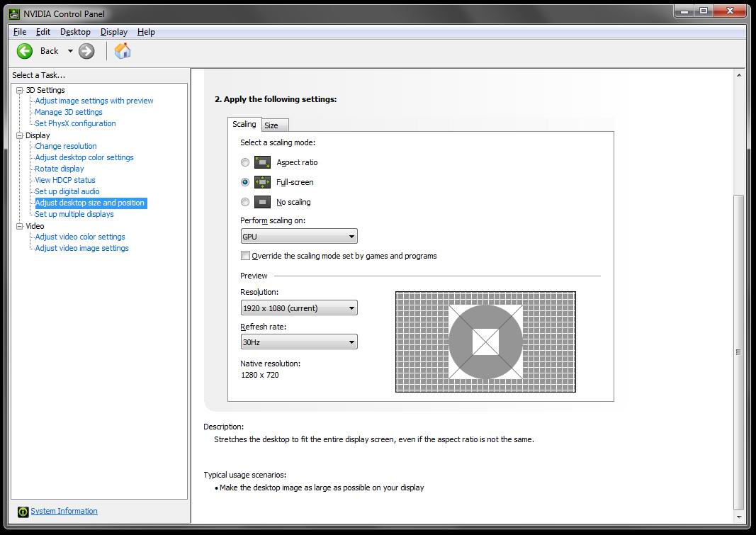756x535 pixels.
Task: Enable Override the scaling mode checkbox
Action: 246,256
